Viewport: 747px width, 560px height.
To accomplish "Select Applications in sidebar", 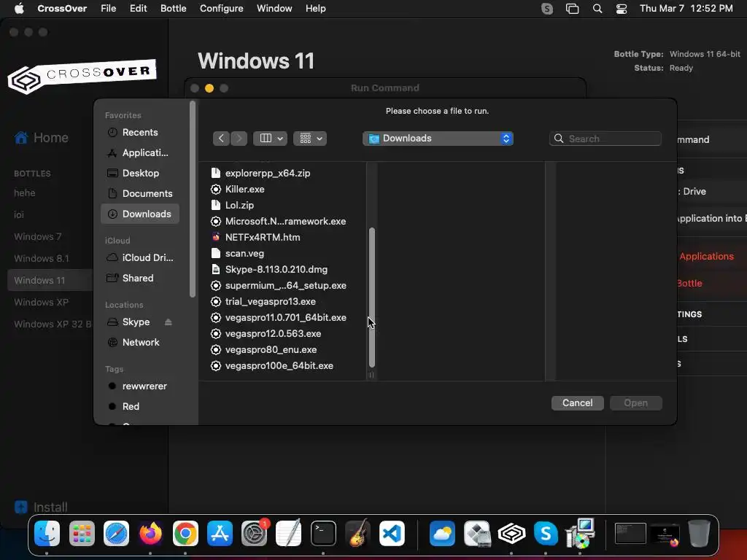I will click(140, 153).
